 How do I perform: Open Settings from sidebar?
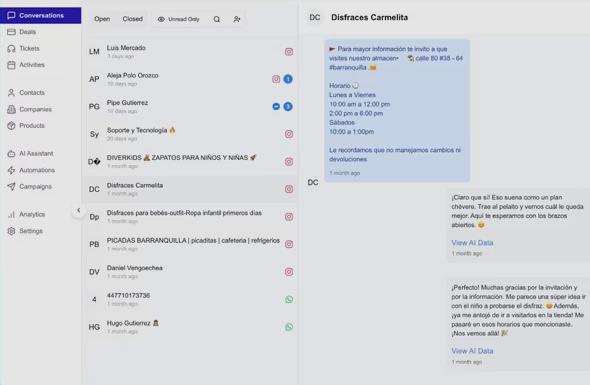click(x=30, y=231)
